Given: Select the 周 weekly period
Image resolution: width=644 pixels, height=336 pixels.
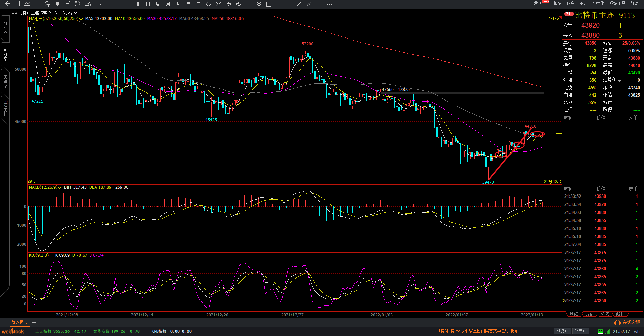Looking at the screenshot, I should (x=158, y=4).
